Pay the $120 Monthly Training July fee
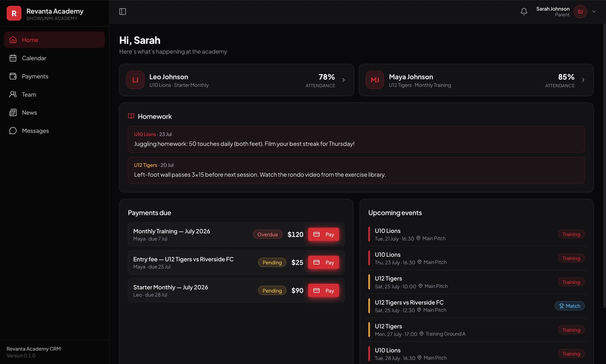This screenshot has width=606, height=364. click(323, 235)
